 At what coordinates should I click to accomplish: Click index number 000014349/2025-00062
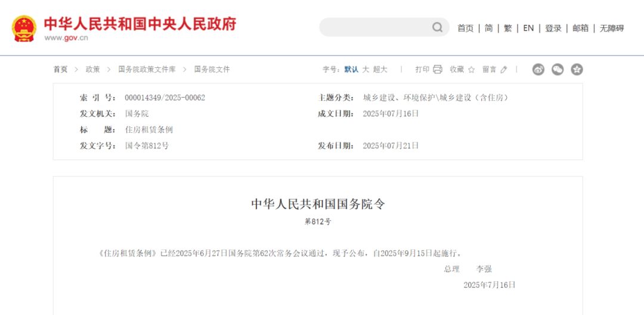click(165, 98)
